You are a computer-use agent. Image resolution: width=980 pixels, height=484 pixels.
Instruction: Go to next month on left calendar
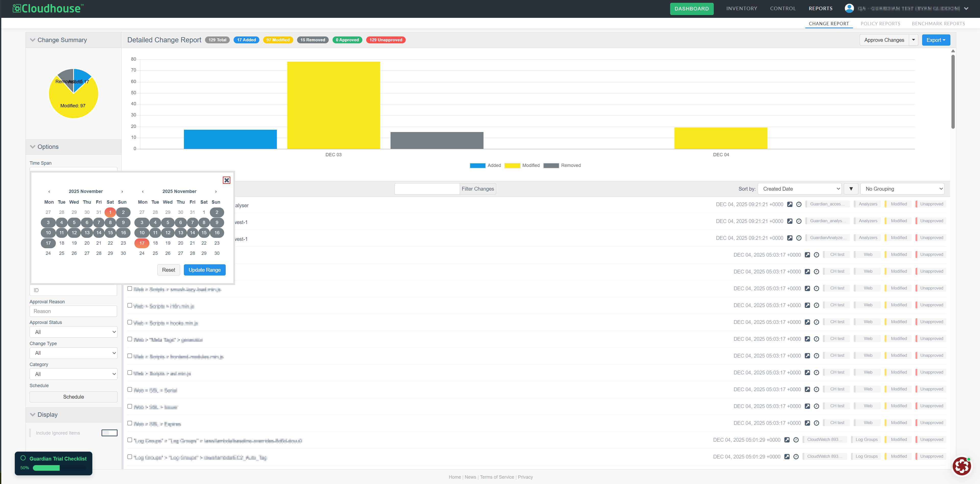[122, 192]
